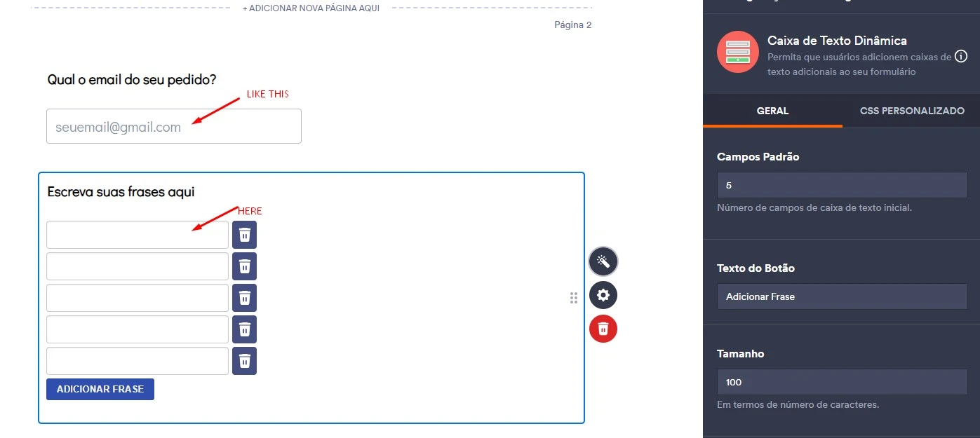Delete the fourth phrase text box
The height and width of the screenshot is (438, 980).
click(244, 329)
